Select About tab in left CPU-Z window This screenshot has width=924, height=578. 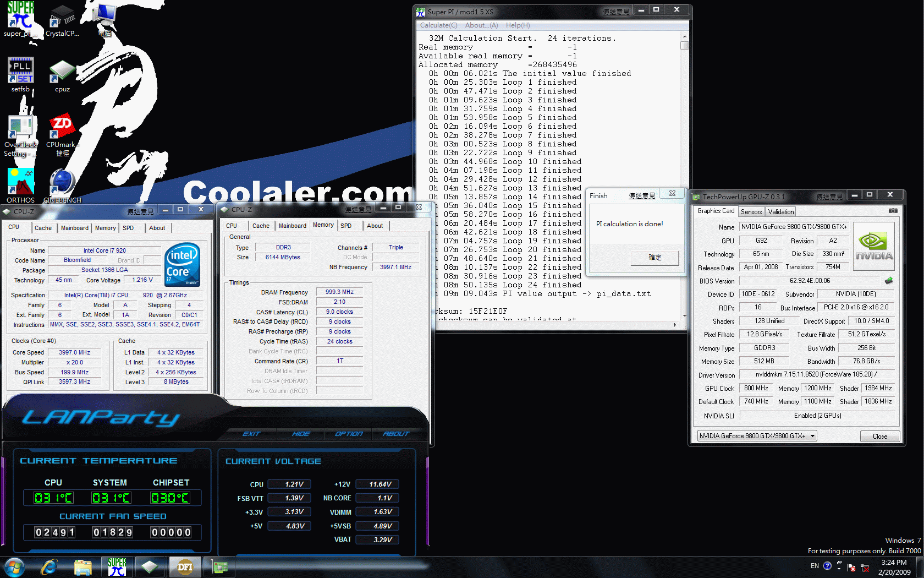coord(157,228)
